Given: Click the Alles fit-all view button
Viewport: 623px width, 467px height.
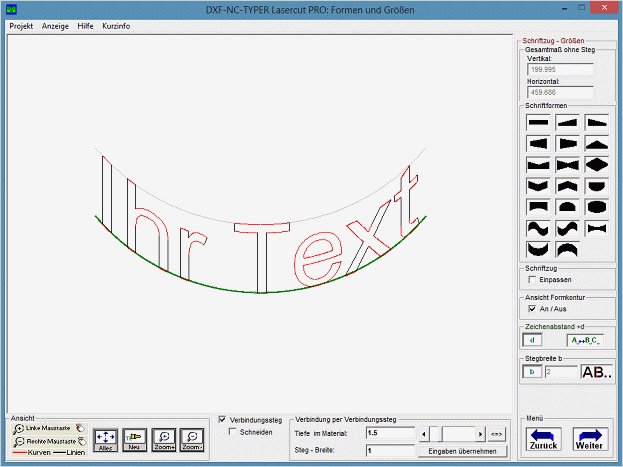Looking at the screenshot, I should 105,440.
